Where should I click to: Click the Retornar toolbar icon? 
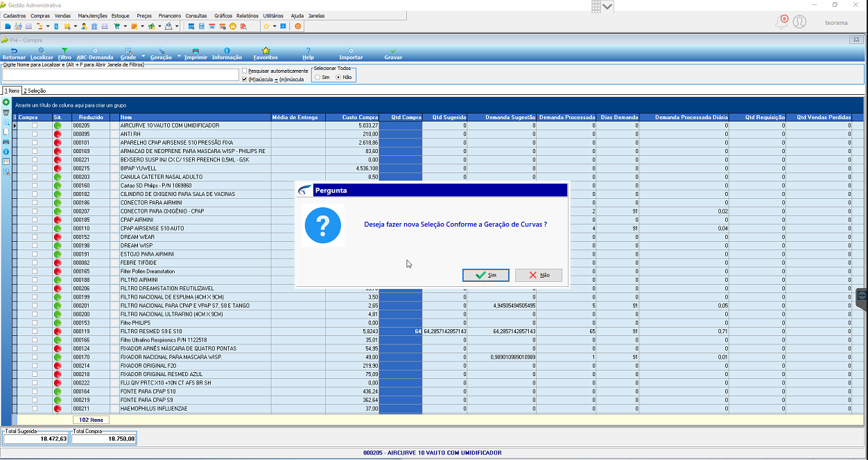click(14, 51)
